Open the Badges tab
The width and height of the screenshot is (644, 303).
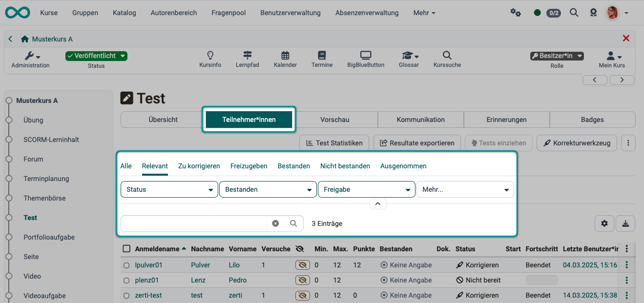coord(593,120)
